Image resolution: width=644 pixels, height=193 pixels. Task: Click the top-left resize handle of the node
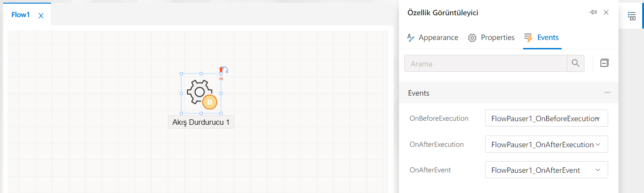181,74
